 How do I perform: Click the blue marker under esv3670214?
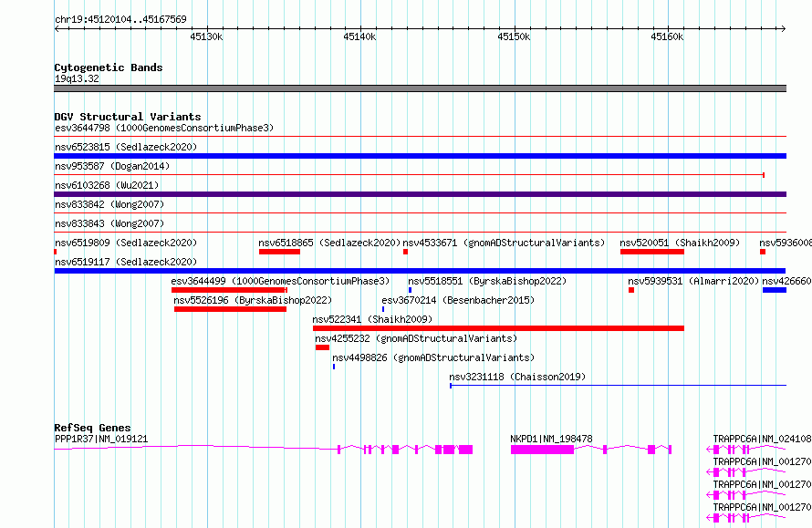[x=383, y=309]
